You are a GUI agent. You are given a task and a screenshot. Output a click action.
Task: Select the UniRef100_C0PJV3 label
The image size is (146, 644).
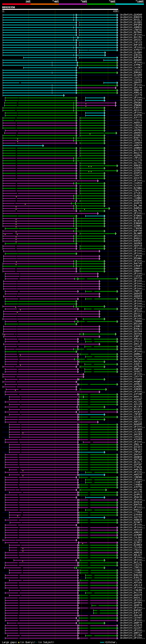[131, 42]
